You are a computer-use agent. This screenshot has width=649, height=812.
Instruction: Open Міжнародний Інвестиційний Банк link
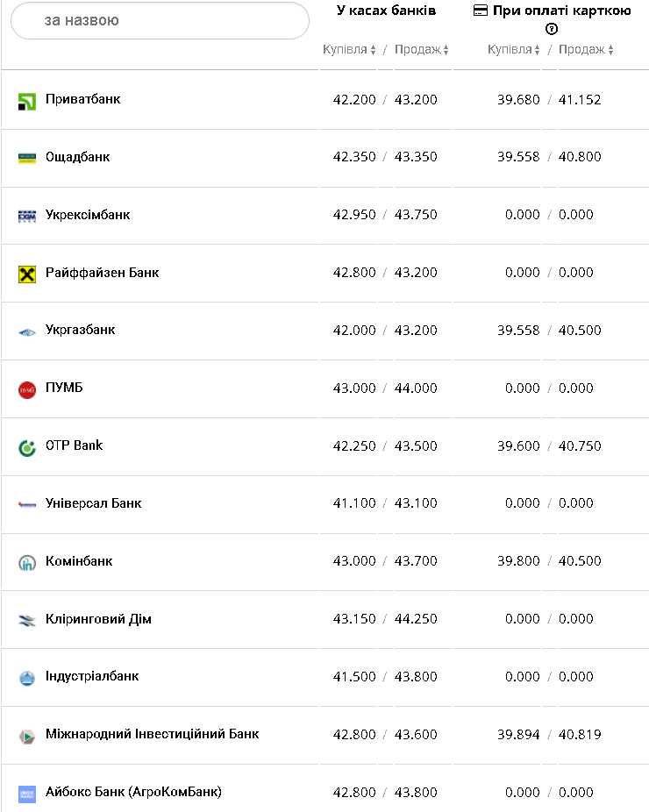tap(153, 734)
